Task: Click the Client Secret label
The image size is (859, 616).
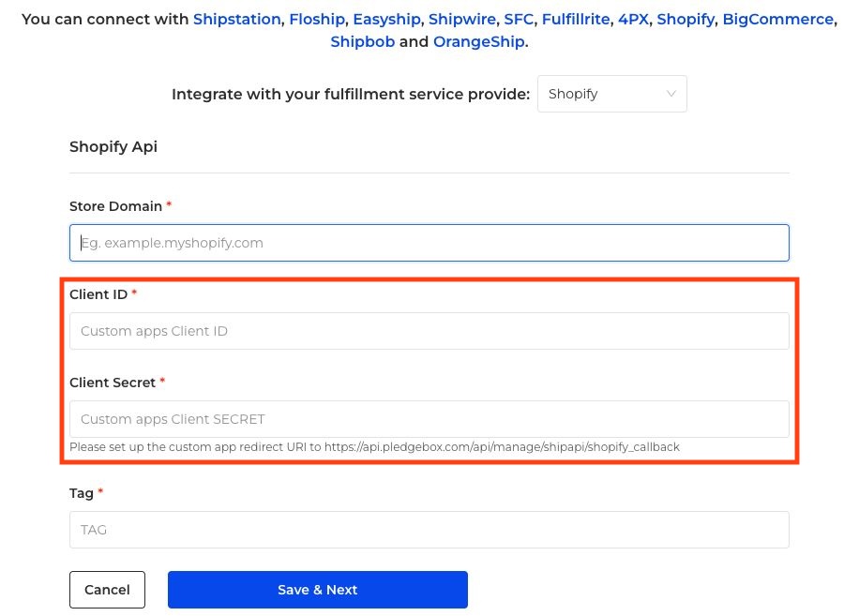Action: 113,383
